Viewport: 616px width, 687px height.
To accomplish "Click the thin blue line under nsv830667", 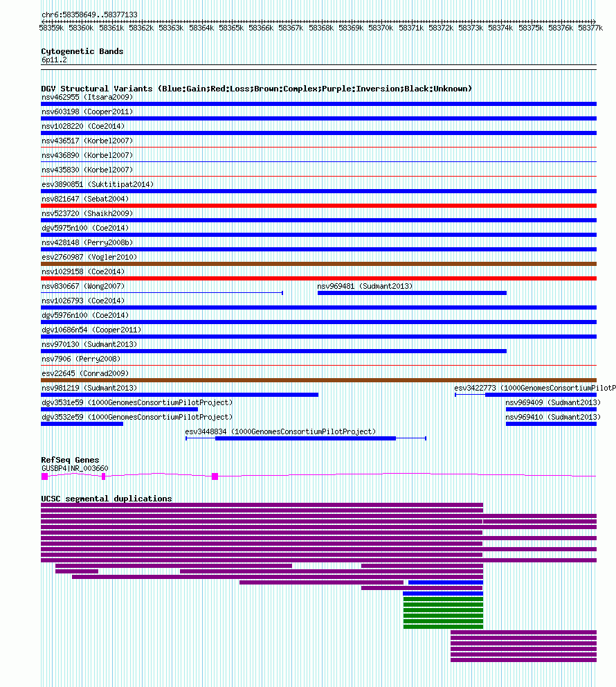I will coord(162,293).
